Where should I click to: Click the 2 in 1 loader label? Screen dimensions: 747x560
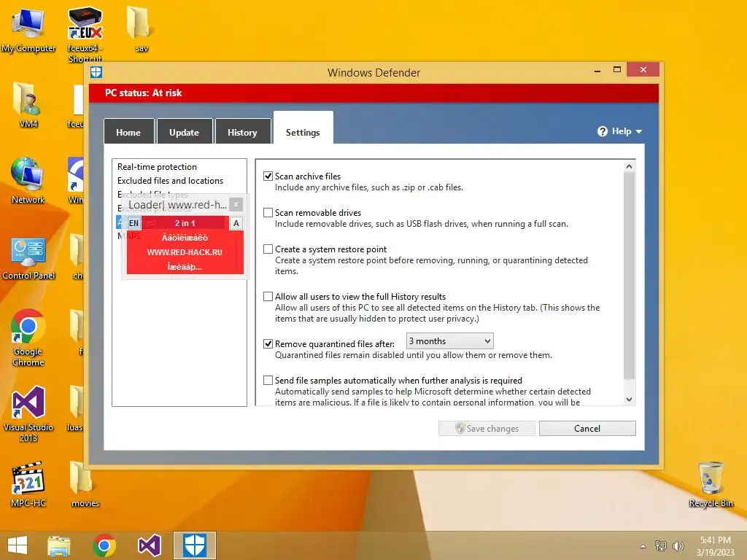pos(185,223)
